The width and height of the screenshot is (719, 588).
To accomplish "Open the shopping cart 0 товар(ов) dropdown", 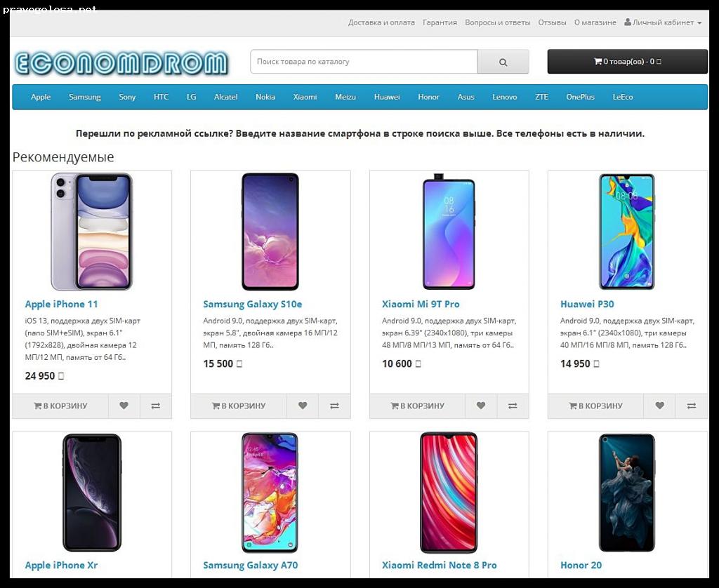I will click(x=627, y=62).
